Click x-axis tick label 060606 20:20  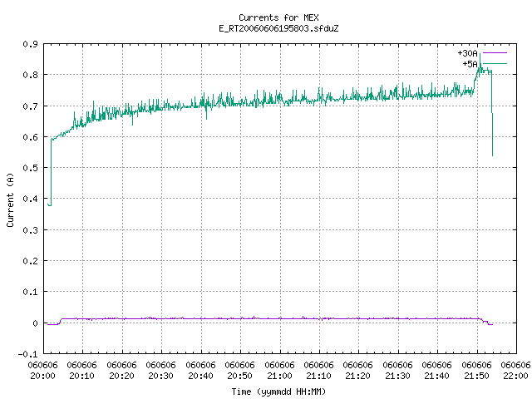point(121,371)
